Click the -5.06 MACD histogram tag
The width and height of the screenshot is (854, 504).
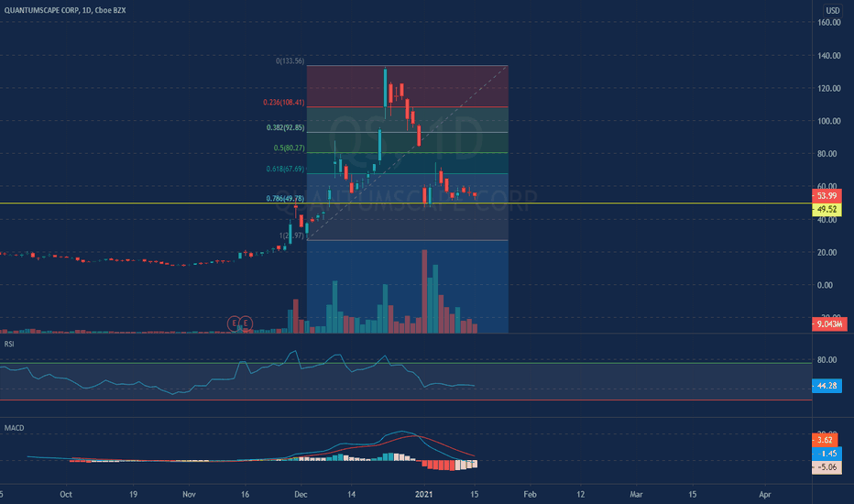tap(827, 467)
